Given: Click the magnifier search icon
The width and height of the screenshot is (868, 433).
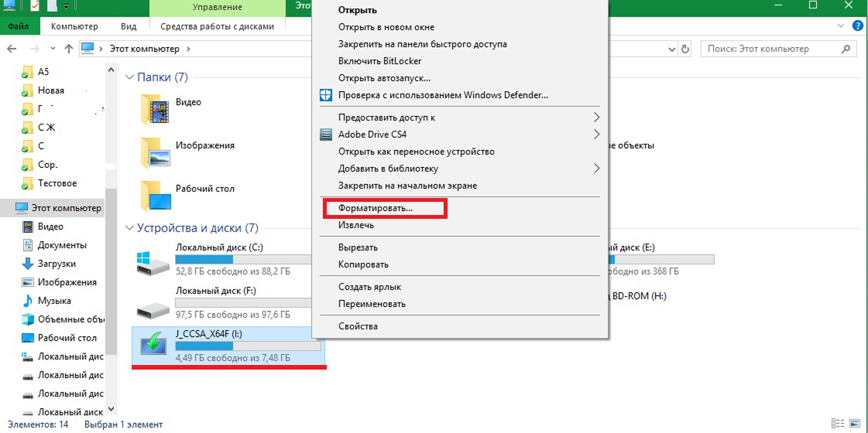Looking at the screenshot, I should pyautogui.click(x=846, y=49).
